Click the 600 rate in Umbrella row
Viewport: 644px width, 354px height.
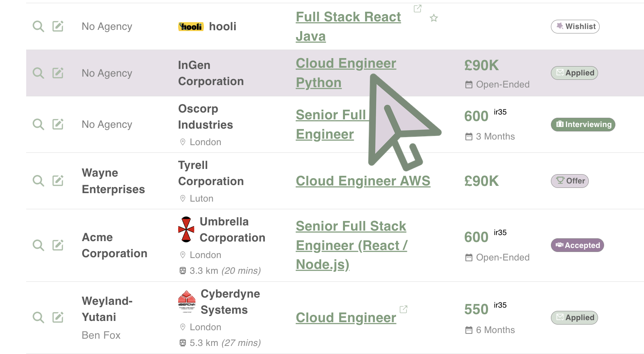click(476, 237)
